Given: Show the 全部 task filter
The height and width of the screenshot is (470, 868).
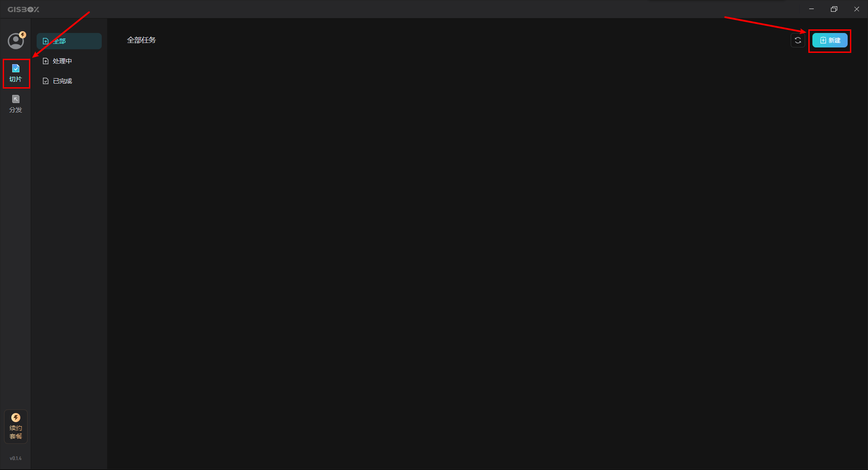Looking at the screenshot, I should pos(69,41).
